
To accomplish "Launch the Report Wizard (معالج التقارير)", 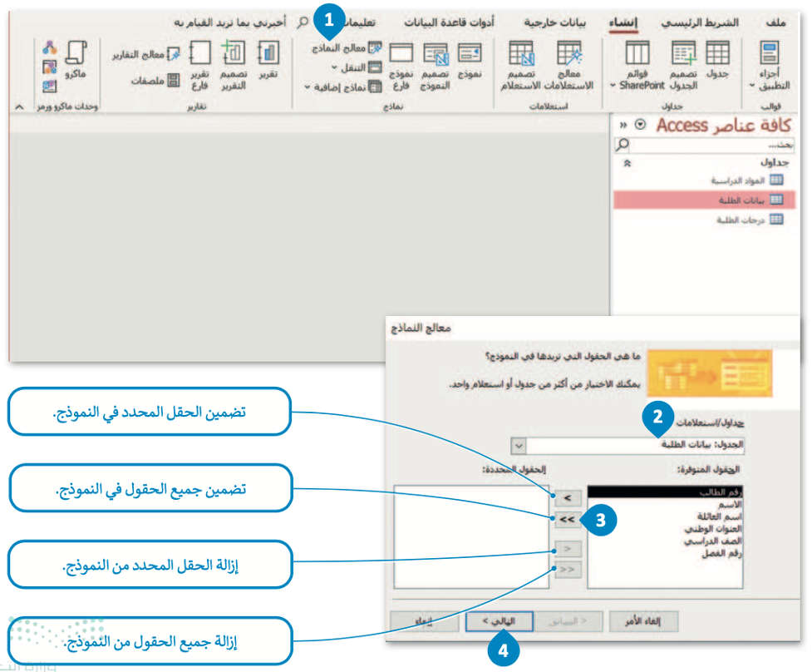I will point(146,54).
